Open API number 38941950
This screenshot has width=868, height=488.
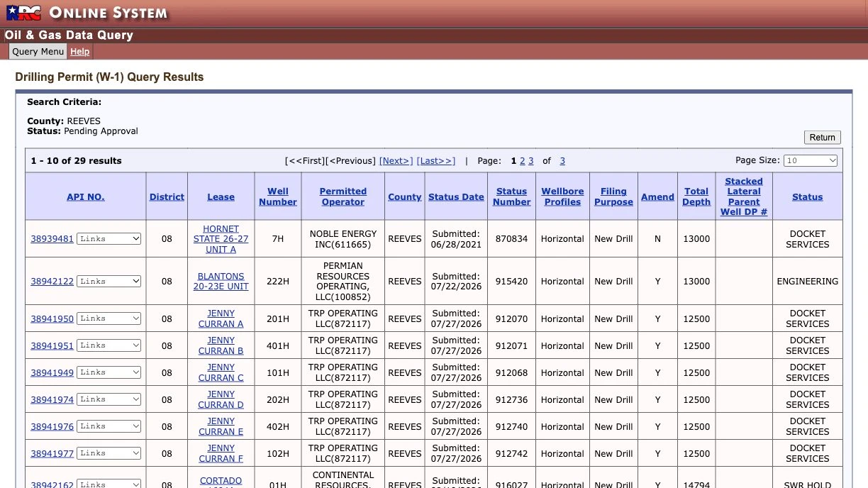(x=52, y=319)
